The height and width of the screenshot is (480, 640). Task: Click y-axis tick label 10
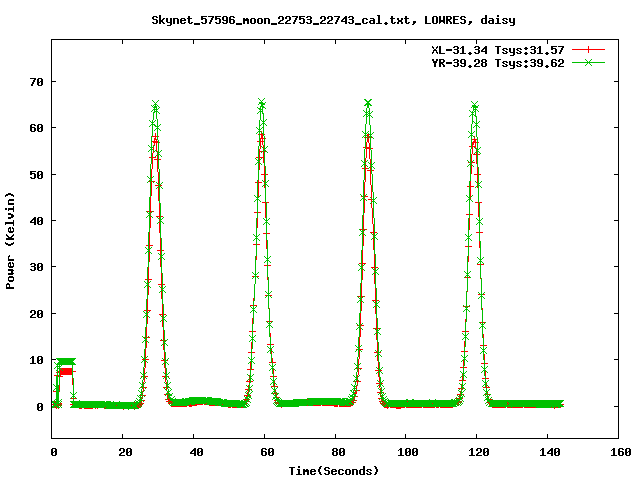36,360
